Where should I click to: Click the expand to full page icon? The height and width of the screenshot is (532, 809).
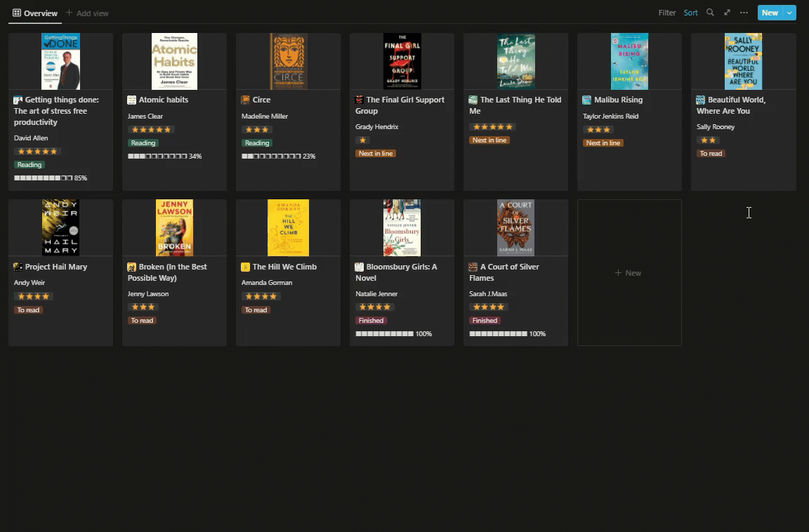(727, 13)
